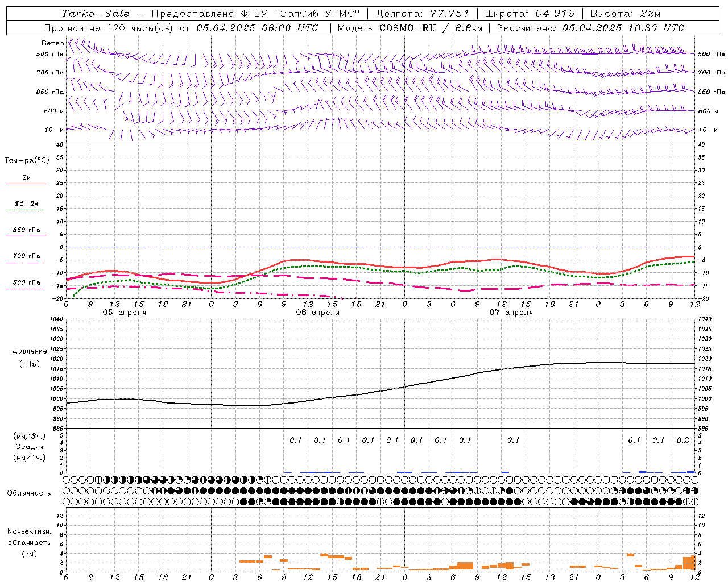Click the date label 06 апреля
The width and height of the screenshot is (728, 582).
click(317, 313)
